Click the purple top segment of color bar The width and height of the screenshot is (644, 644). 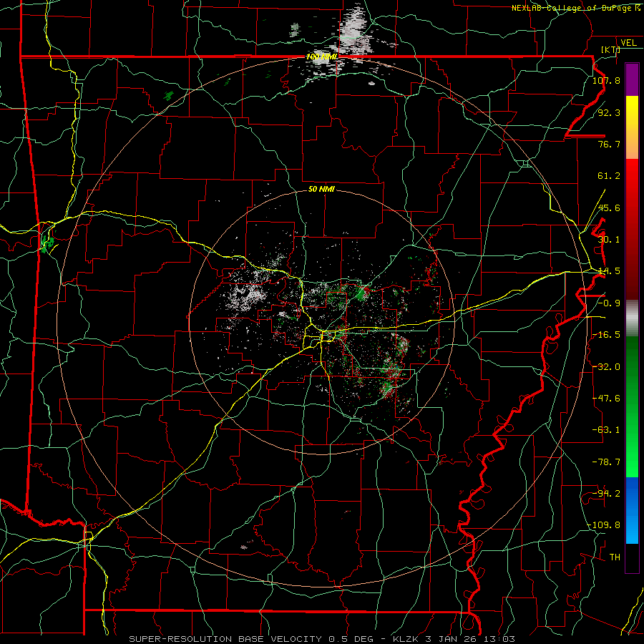632,80
